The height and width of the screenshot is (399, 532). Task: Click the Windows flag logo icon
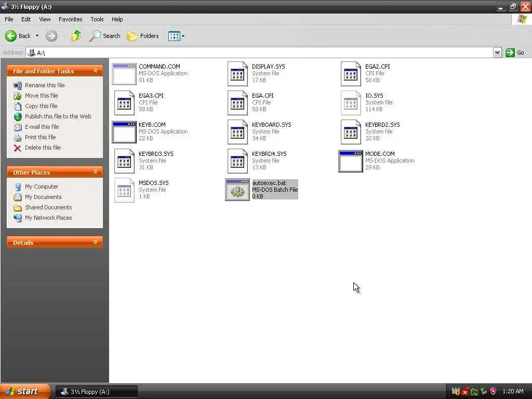pyautogui.click(x=522, y=19)
